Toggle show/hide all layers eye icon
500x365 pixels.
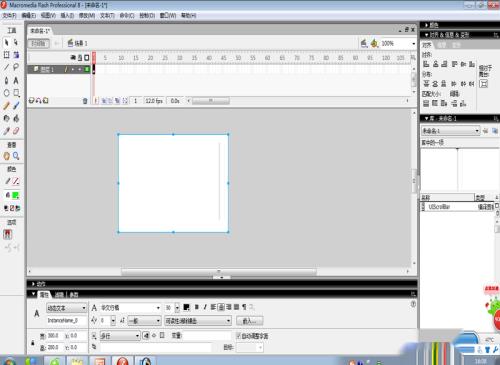(73, 58)
